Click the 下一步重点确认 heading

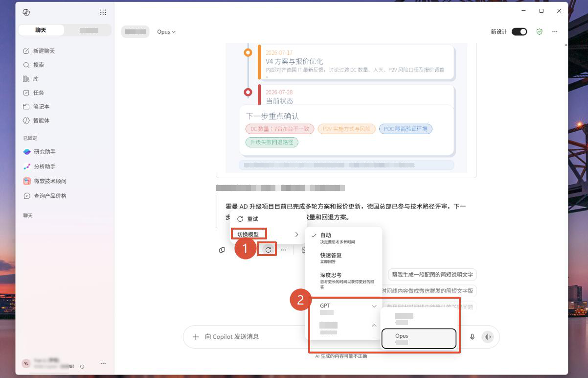272,116
